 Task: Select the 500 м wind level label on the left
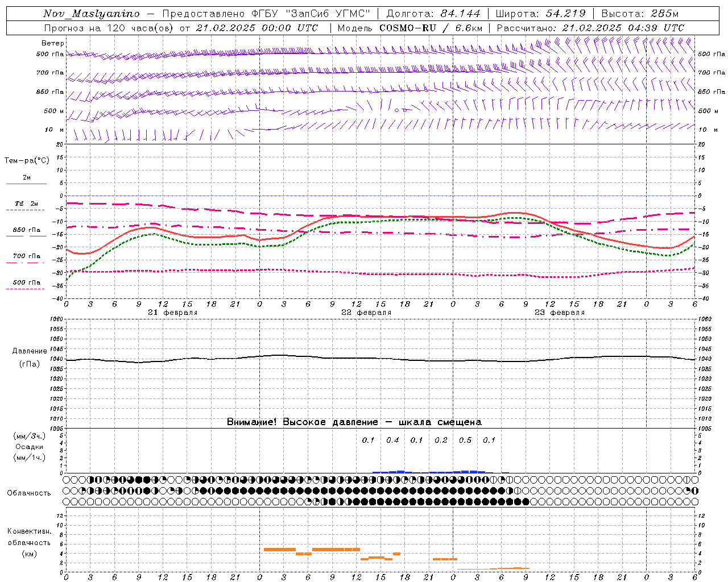coord(54,111)
